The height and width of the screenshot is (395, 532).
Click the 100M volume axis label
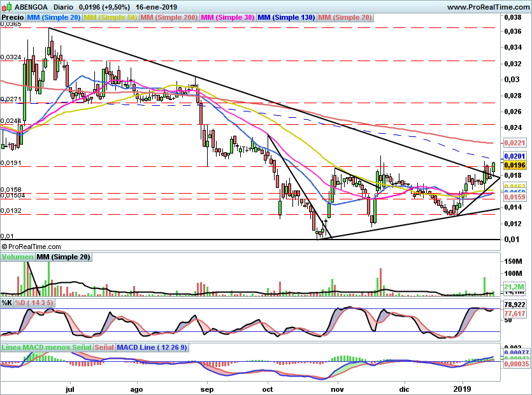point(513,273)
